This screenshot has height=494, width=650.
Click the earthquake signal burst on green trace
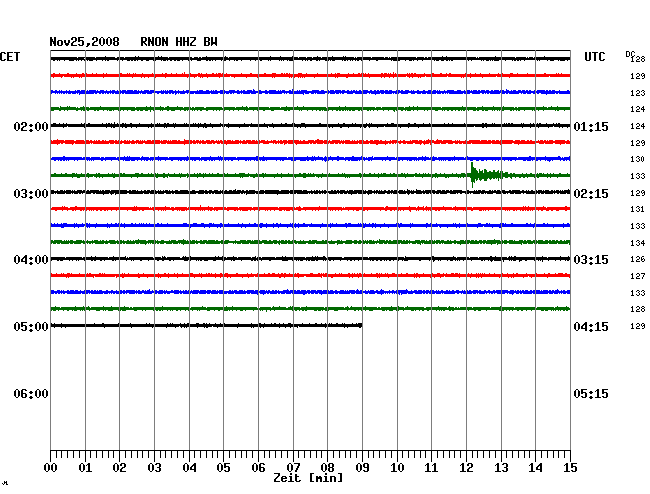486,175
